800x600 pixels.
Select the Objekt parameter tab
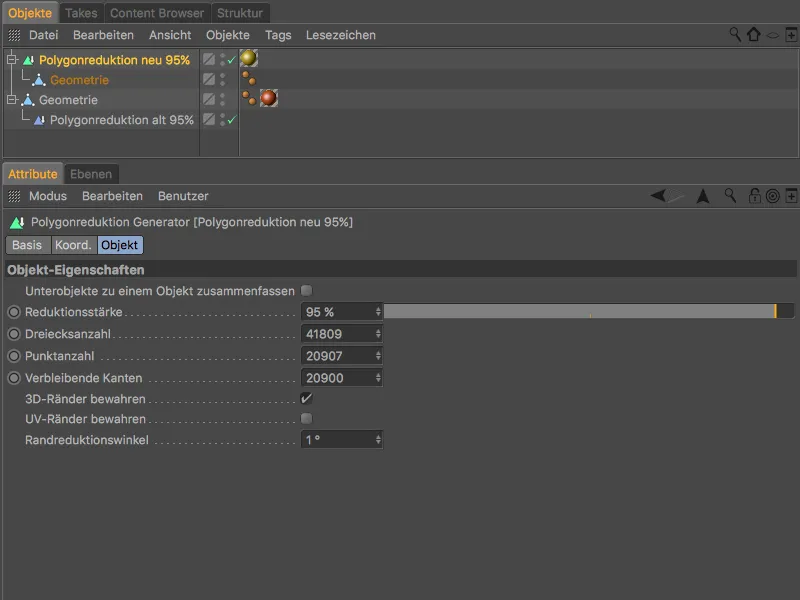[120, 245]
